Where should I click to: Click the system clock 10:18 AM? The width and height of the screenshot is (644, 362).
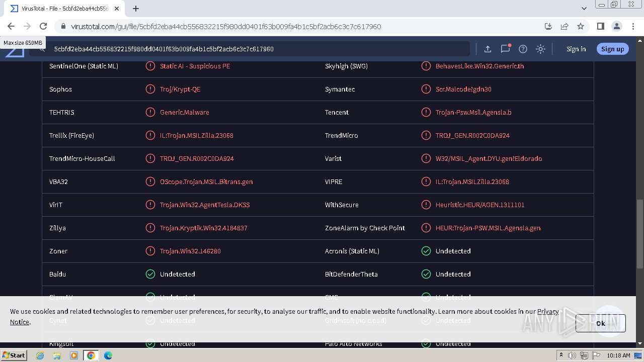618,355
